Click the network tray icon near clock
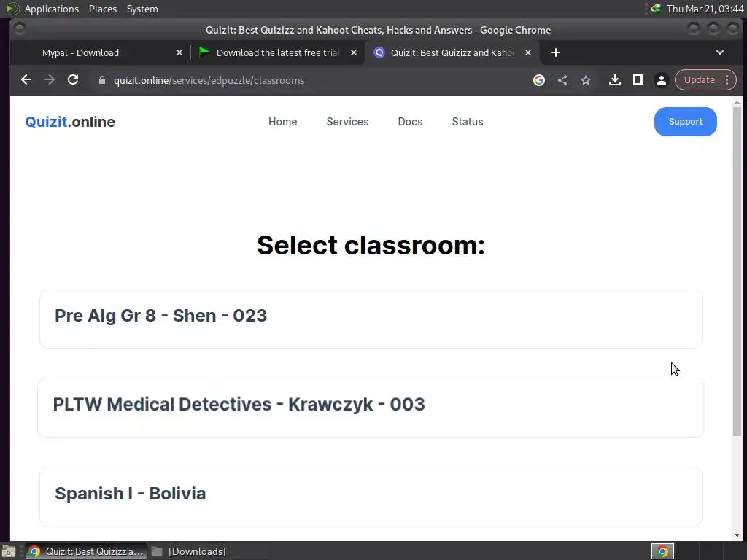Screen dimensions: 747x560 click(x=656, y=8)
